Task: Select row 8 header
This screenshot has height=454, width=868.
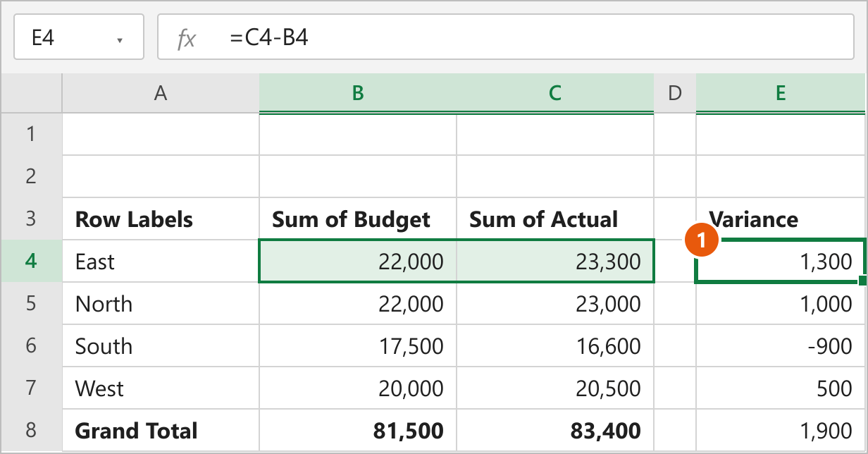Action: (x=31, y=430)
